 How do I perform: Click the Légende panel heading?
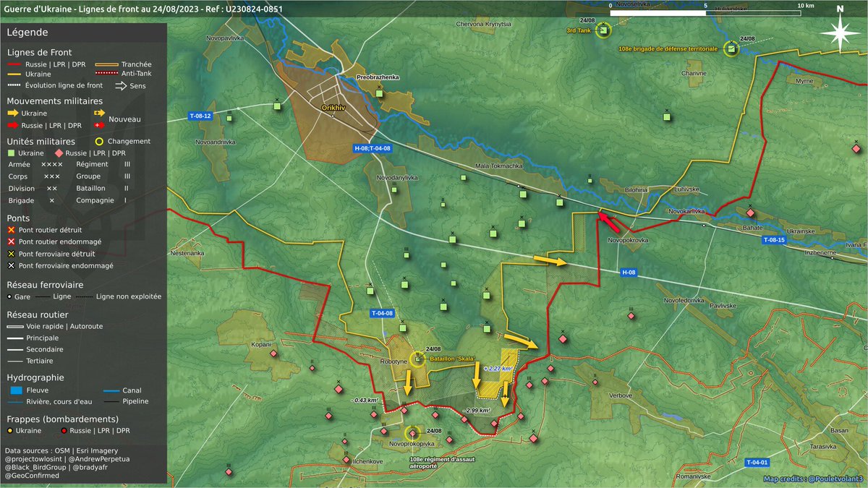point(27,33)
